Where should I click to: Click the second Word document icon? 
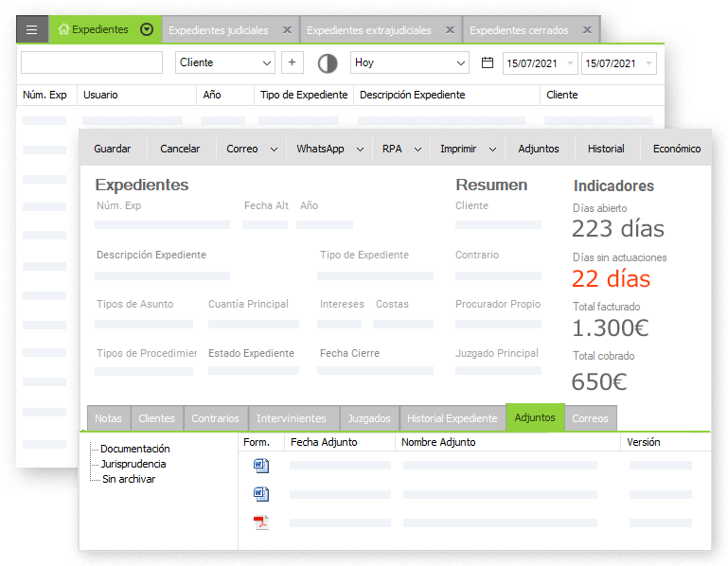pos(261,494)
